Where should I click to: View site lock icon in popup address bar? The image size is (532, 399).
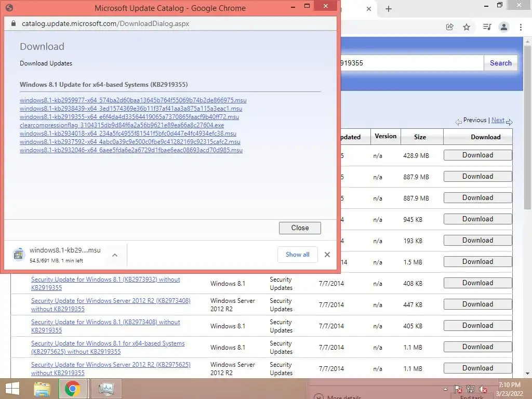13,23
